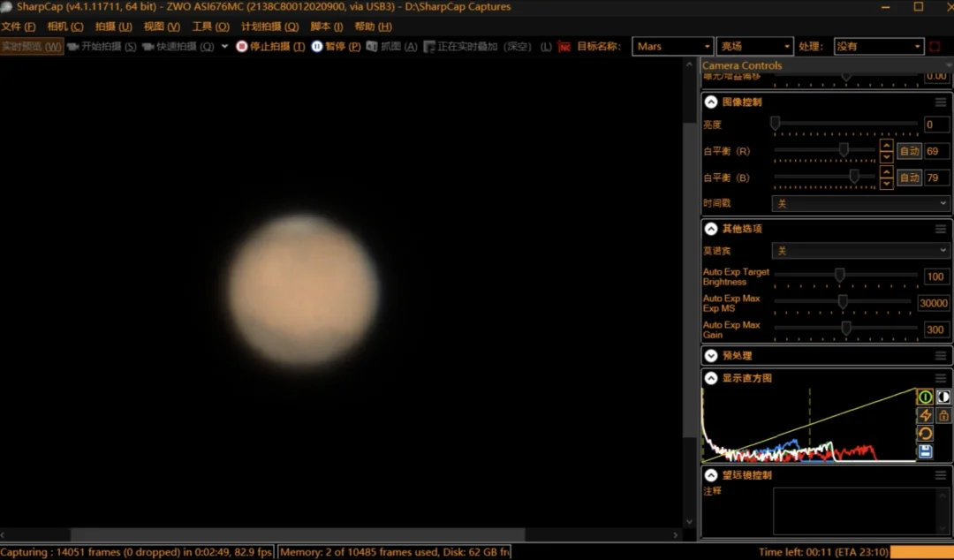Viewport: 954px width, 560px height.
Task: Reset the histogram stretch with circular arrow icon
Action: (925, 433)
